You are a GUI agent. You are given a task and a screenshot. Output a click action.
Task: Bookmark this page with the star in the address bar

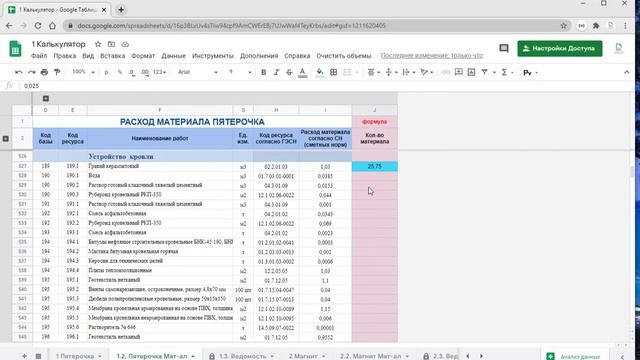tap(564, 26)
